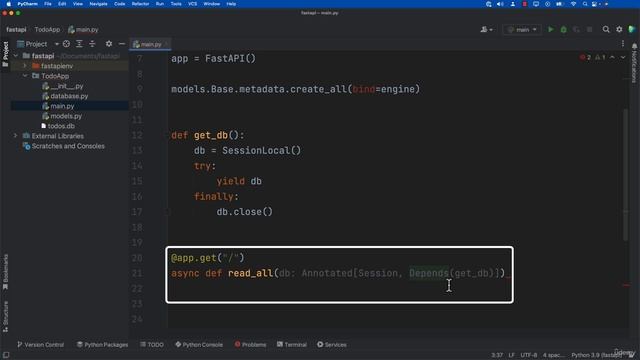Select __init__.py in project tree
The height and width of the screenshot is (360, 640).
click(67, 86)
